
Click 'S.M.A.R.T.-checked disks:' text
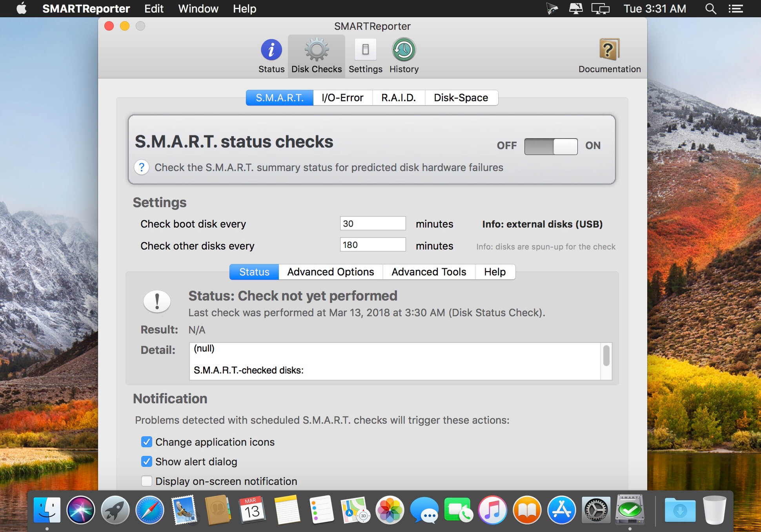click(249, 370)
